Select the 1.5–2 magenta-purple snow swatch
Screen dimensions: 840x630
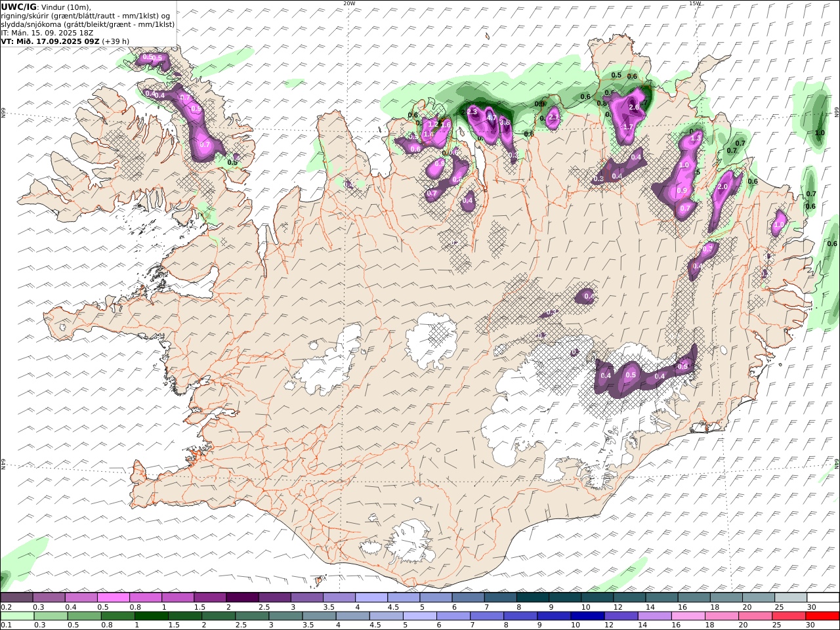click(209, 597)
